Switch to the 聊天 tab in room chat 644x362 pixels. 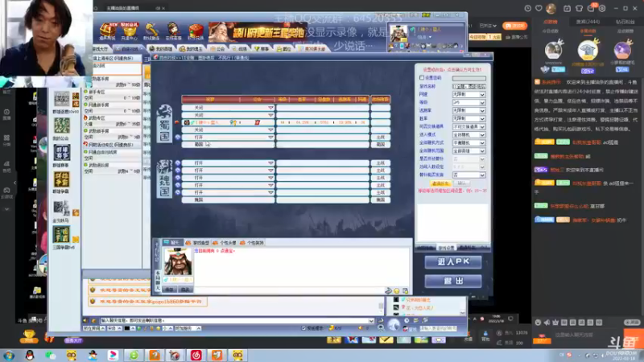[x=171, y=243]
